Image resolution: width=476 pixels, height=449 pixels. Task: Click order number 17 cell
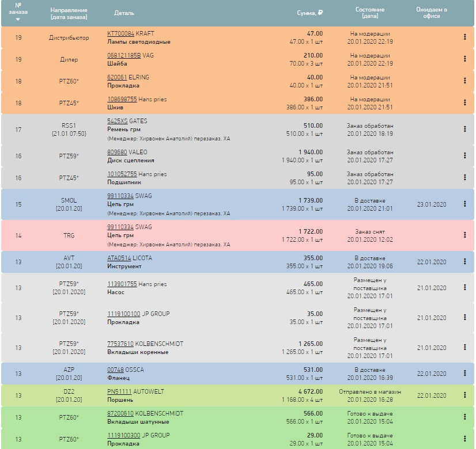(18, 130)
